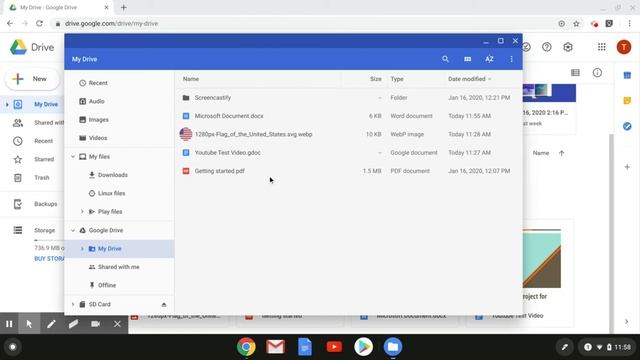This screenshot has width=640, height=360.
Task: Select the Screencastify eraser tool
Action: (x=73, y=324)
